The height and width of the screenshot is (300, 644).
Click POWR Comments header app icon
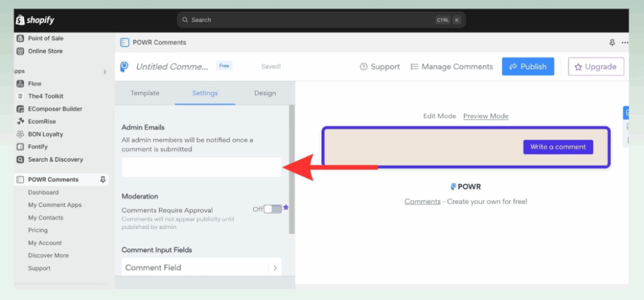[125, 42]
